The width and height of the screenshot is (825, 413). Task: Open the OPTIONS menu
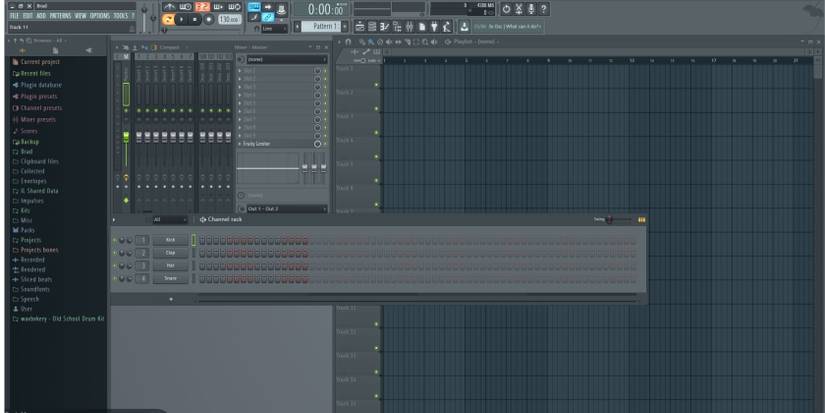[x=99, y=16]
